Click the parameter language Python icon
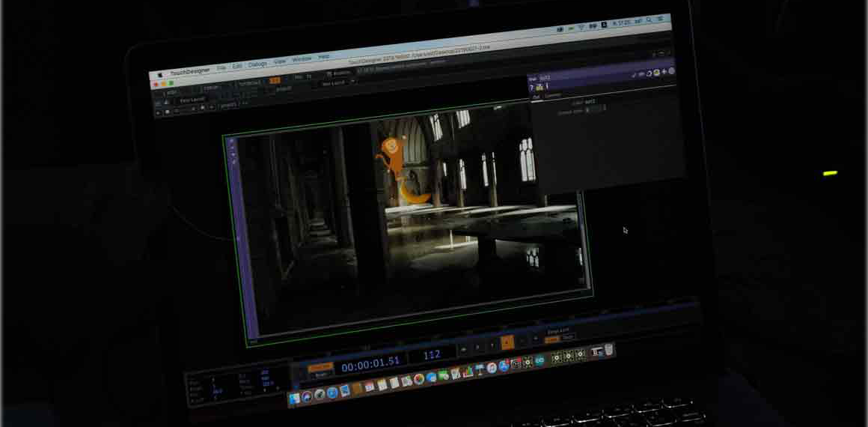The width and height of the screenshot is (868, 427). (656, 72)
